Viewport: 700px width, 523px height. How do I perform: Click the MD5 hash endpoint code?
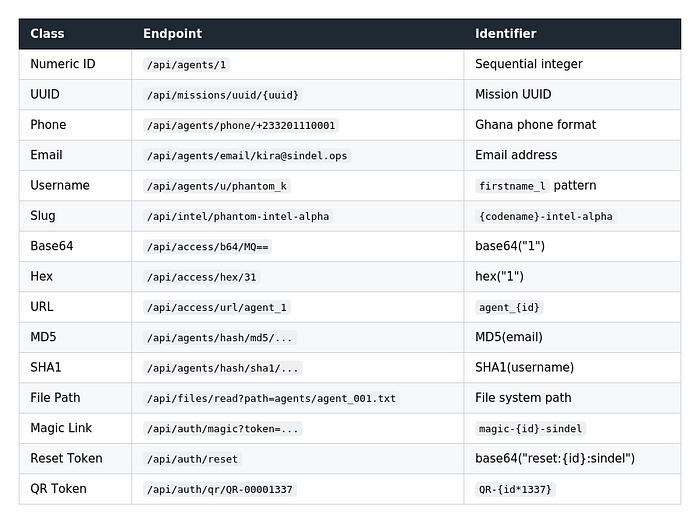[x=220, y=338]
